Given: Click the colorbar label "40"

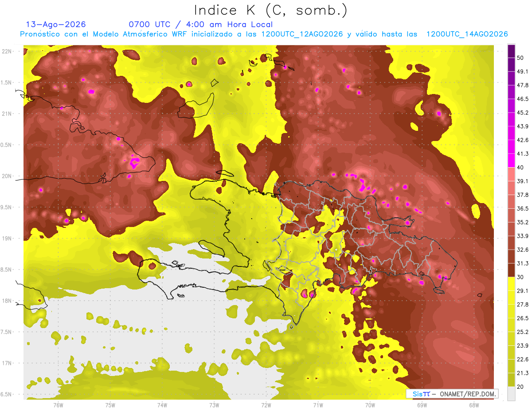Looking at the screenshot, I should (x=520, y=167).
